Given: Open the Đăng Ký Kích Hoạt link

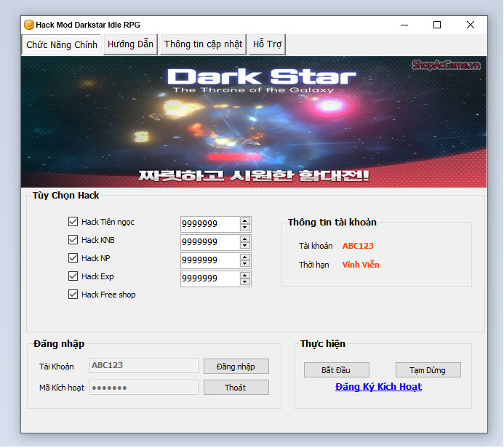Looking at the screenshot, I should click(378, 387).
